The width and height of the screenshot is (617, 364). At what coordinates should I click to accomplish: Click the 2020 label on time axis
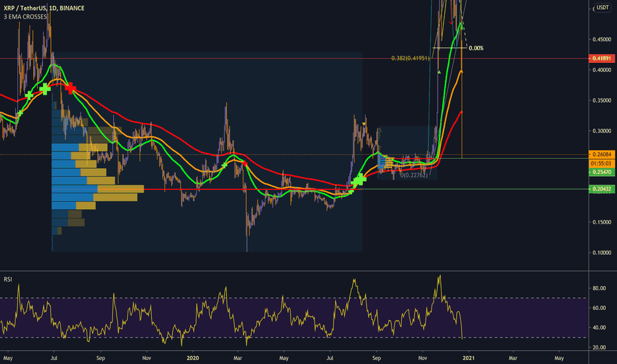tap(193, 357)
